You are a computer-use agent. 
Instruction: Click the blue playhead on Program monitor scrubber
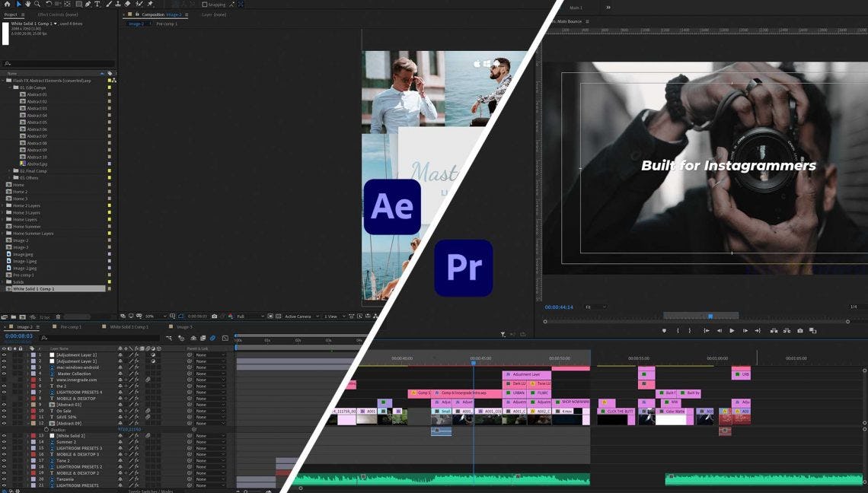coord(710,316)
